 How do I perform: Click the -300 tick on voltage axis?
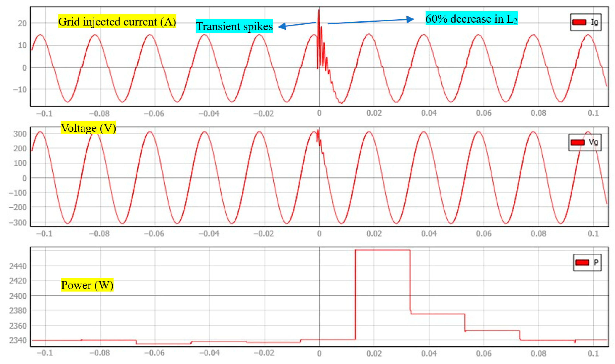click(x=18, y=223)
